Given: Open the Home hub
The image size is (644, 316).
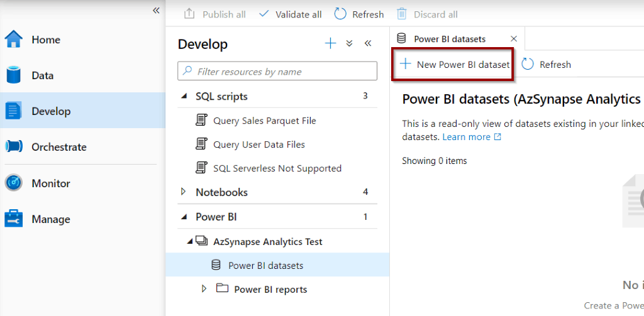Looking at the screenshot, I should pos(82,40).
